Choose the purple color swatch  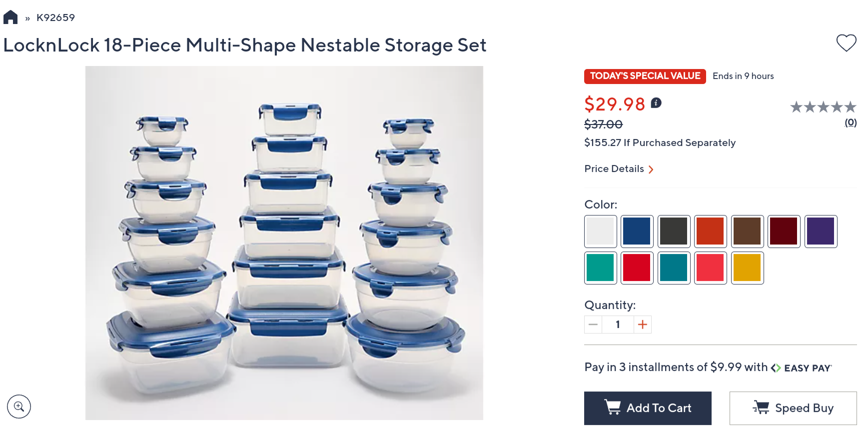pos(821,231)
